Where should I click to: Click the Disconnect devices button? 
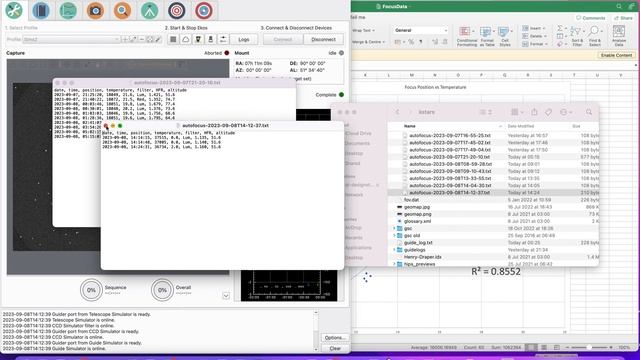click(323, 40)
